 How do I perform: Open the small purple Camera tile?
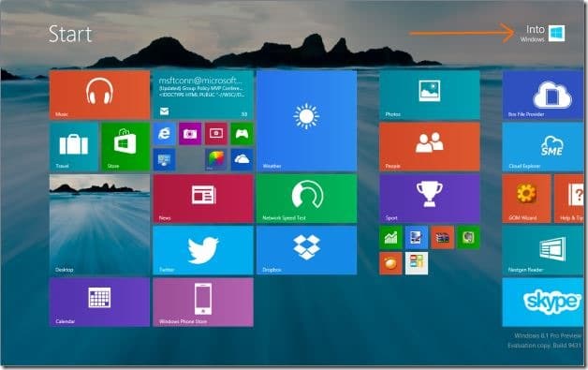coord(190,134)
